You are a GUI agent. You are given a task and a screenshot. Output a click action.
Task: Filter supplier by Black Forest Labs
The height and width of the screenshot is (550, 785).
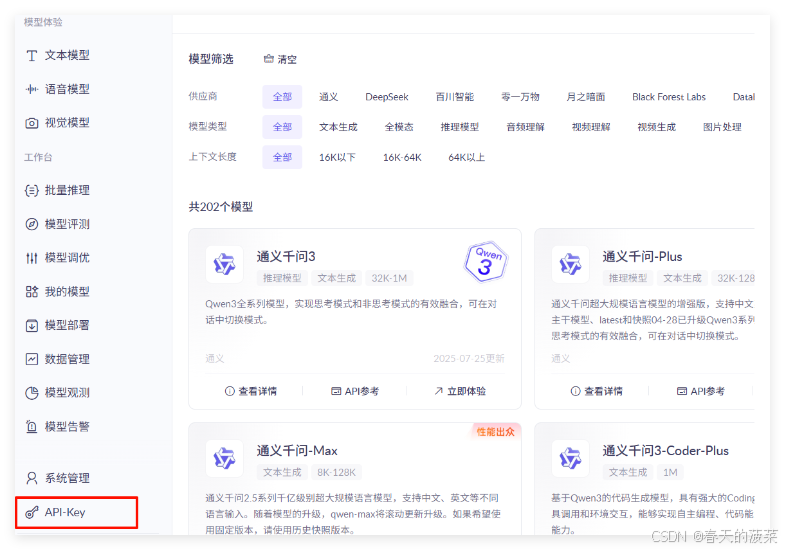669,97
